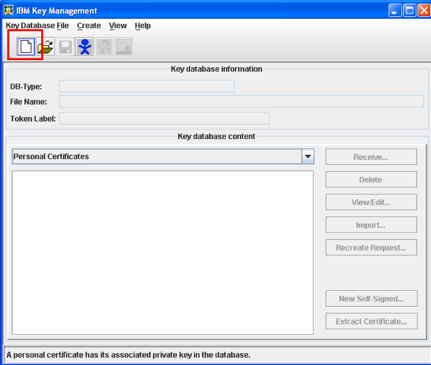Minimize the IBM Key Management window
The image size is (431, 365).
[x=395, y=10]
